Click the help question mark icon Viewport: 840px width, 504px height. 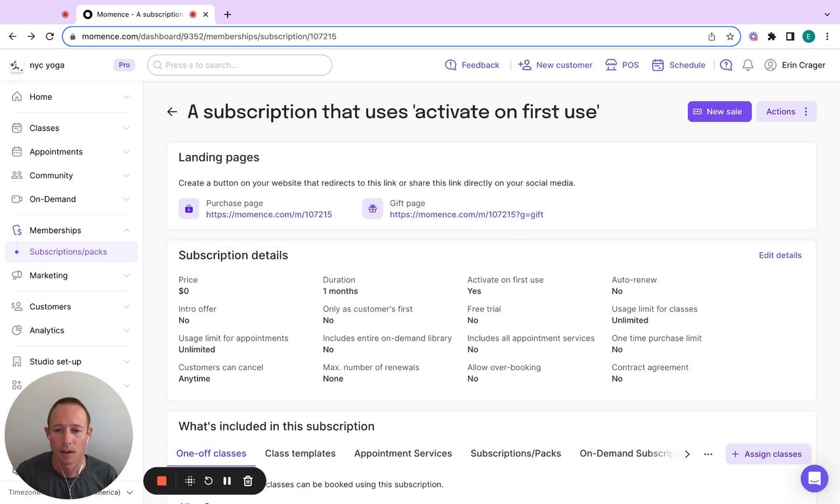point(726,65)
